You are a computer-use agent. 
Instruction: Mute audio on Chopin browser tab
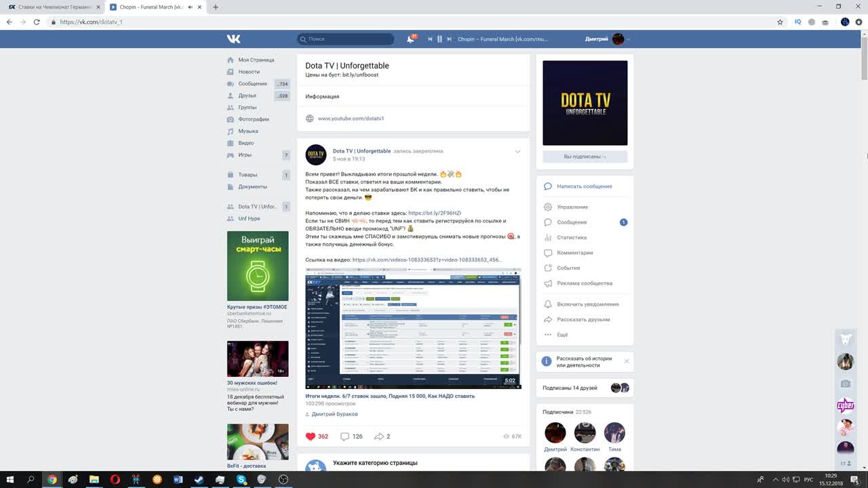pos(190,7)
